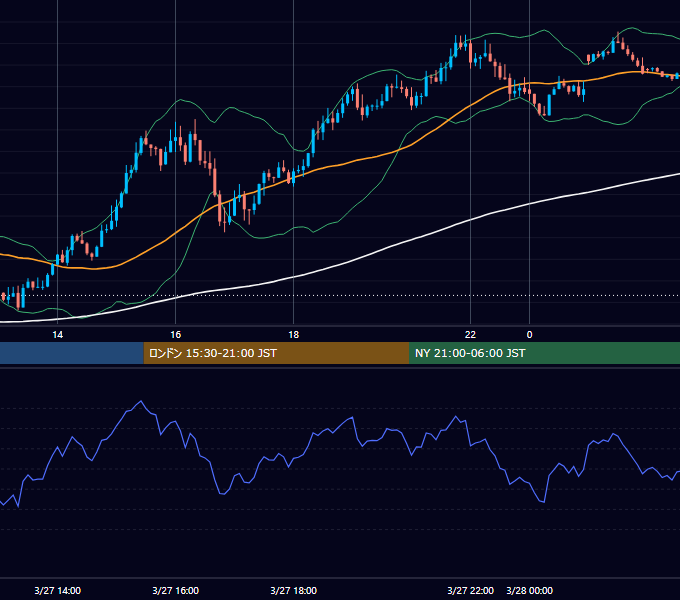680x600 pixels.
Task: Click the 22 hour axis label
Action: click(x=470, y=335)
